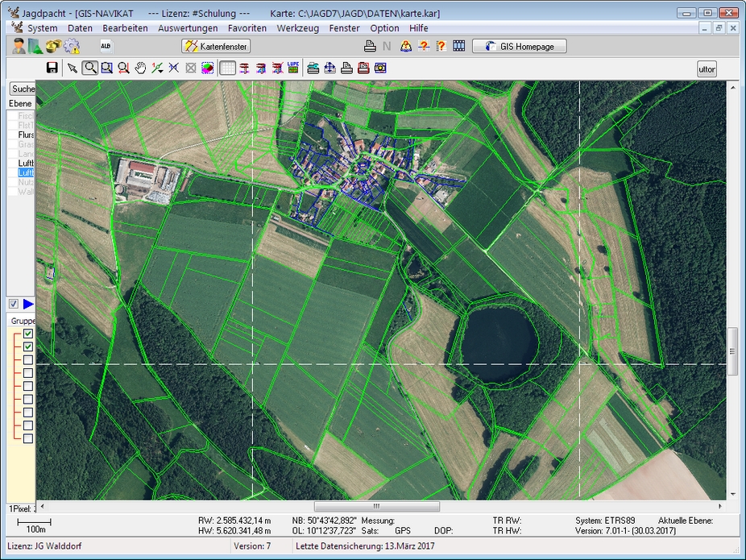Click the film strip icon
This screenshot has width=746, height=560.
coord(459,47)
